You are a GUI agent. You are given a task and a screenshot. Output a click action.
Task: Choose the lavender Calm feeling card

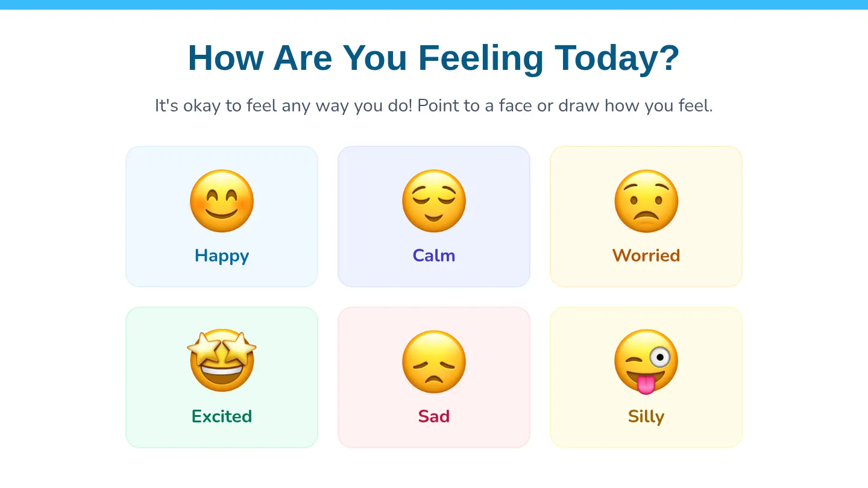tap(434, 216)
